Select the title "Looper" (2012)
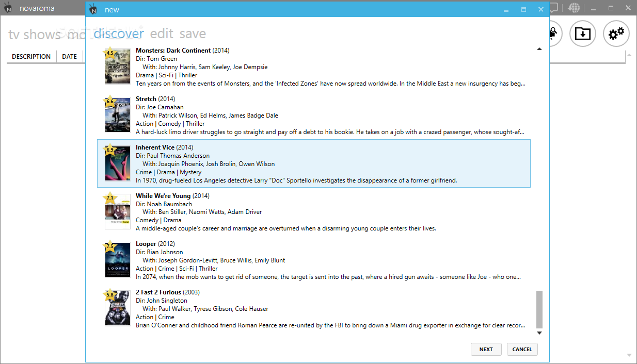The image size is (637, 364). pyautogui.click(x=146, y=244)
